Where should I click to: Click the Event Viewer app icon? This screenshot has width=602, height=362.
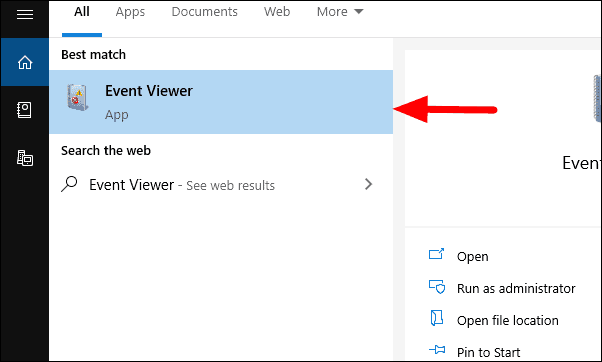[78, 98]
